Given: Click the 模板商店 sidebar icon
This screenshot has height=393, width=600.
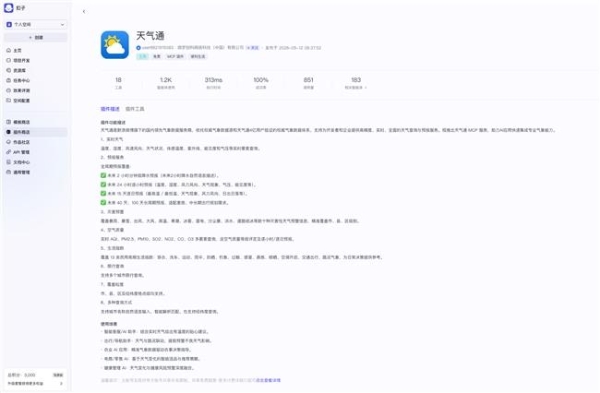Looking at the screenshot, I should [x=8, y=122].
